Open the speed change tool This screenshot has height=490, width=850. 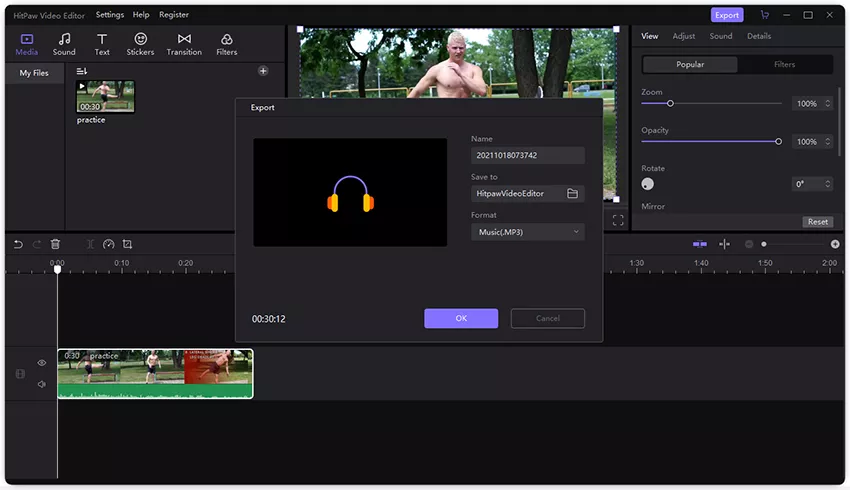108,244
